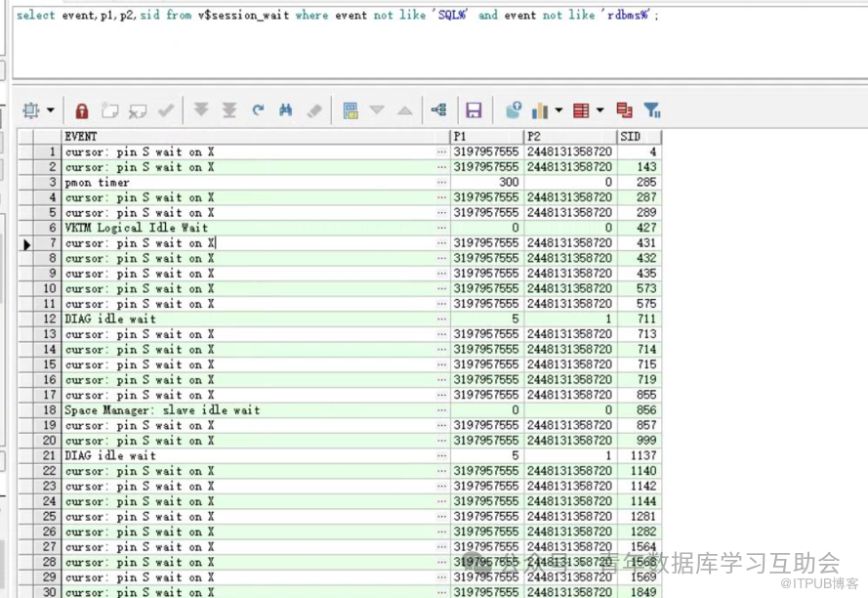Expand the grid select mode dropdown arrow
This screenshot has height=598, width=868.
[51, 110]
